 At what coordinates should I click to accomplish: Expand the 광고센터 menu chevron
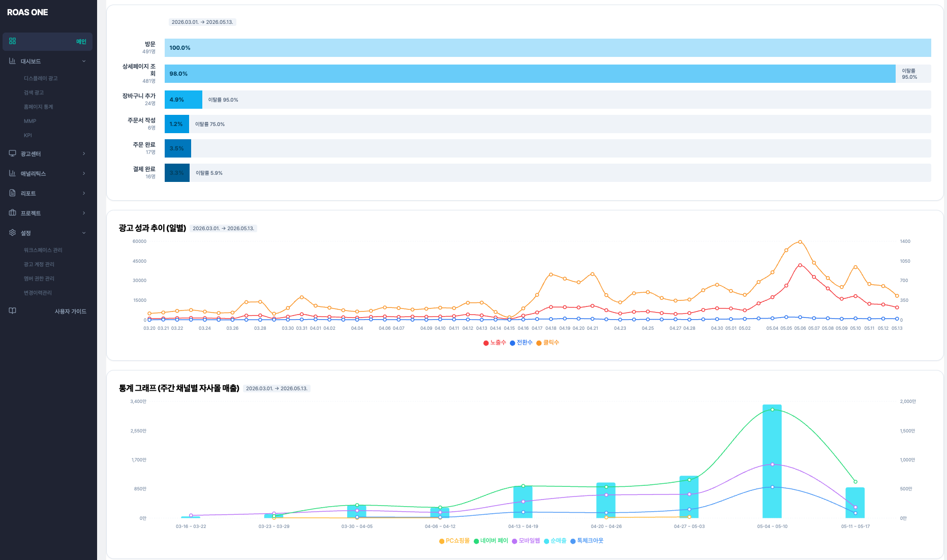point(84,153)
